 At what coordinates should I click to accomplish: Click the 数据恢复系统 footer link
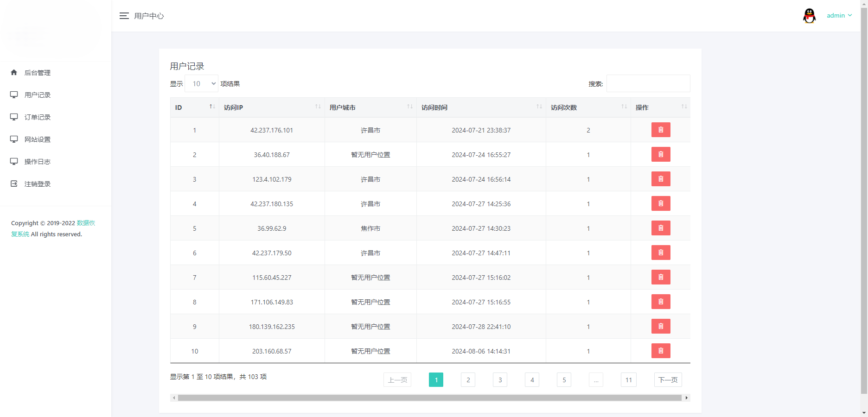[x=86, y=223]
